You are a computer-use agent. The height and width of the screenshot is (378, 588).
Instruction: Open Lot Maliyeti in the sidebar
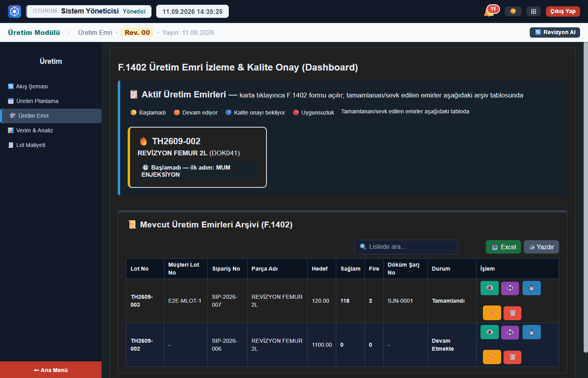(x=51, y=145)
